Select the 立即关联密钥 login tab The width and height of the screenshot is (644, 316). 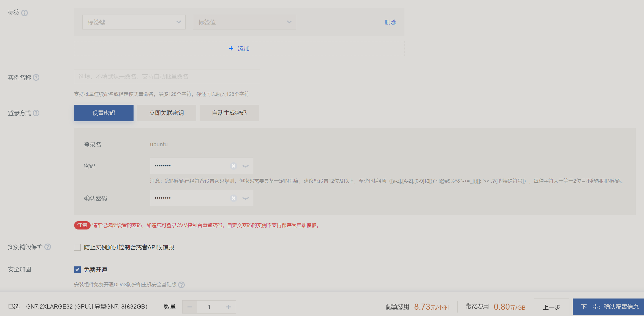click(x=167, y=113)
